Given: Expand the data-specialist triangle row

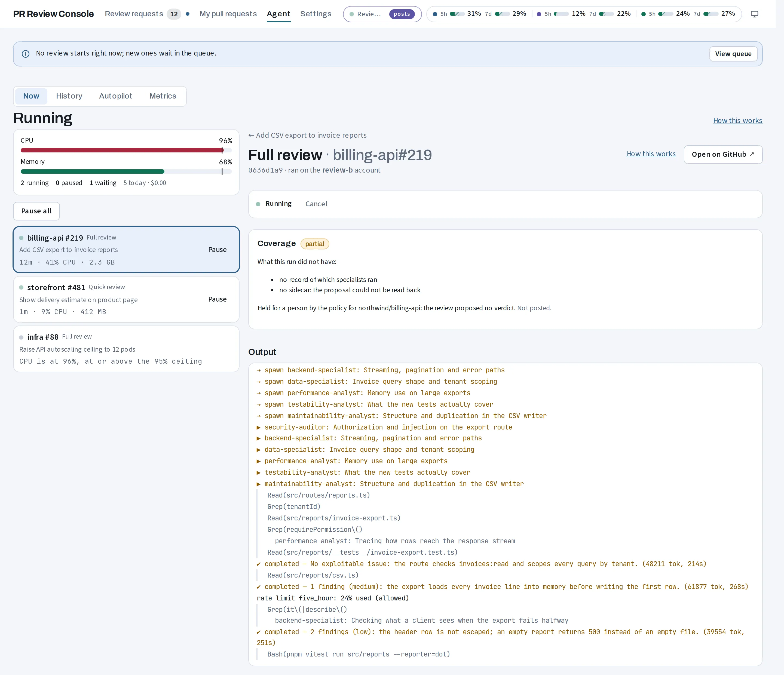Looking at the screenshot, I should pyautogui.click(x=366, y=449).
